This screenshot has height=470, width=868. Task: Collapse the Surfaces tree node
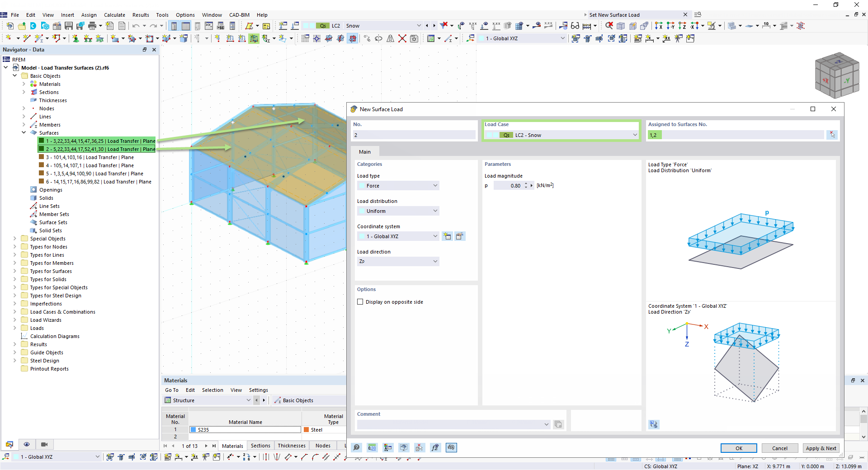click(x=24, y=133)
